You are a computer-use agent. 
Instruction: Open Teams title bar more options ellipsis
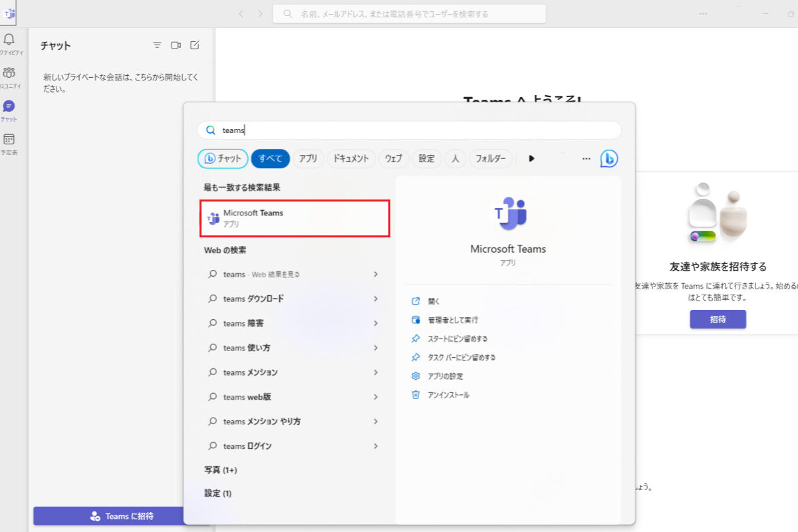(x=703, y=13)
